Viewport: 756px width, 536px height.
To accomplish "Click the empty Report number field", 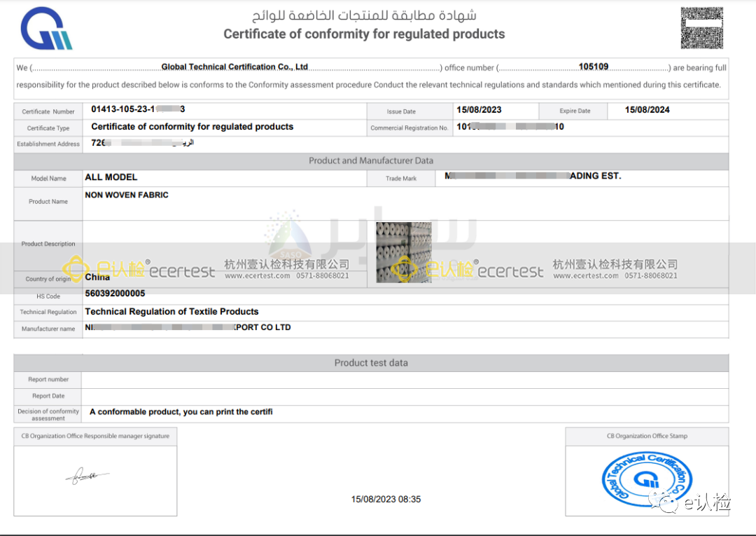I will [x=405, y=380].
